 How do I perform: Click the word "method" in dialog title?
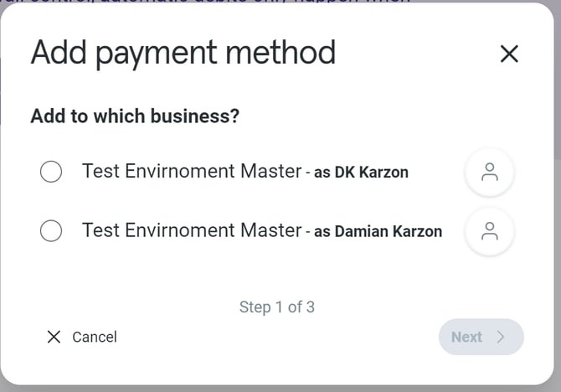[283, 53]
